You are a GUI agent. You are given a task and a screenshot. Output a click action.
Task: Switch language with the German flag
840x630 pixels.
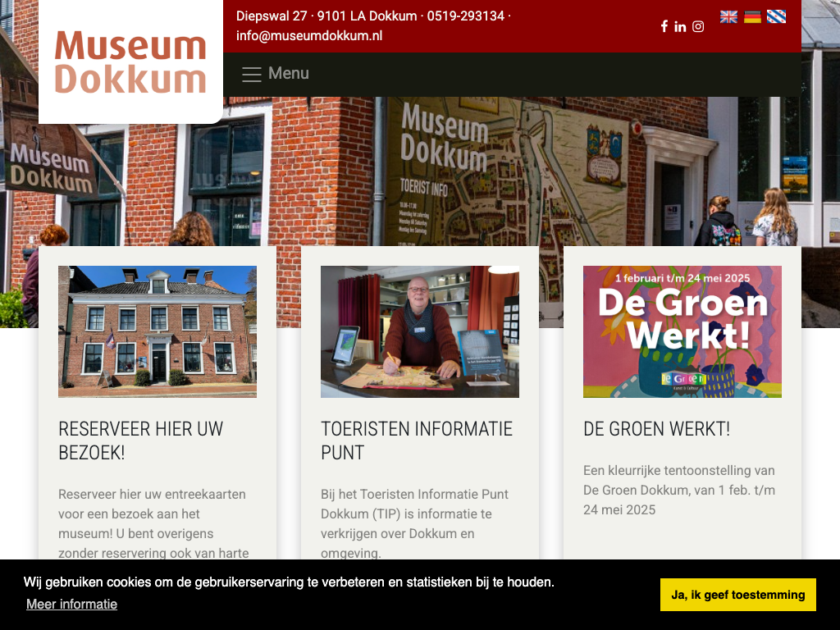coord(753,16)
